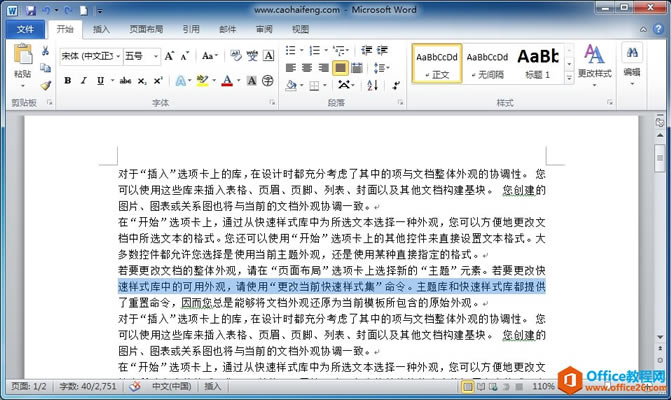Toggle Justify alignment button
The width and height of the screenshot is (671, 400).
[340, 68]
